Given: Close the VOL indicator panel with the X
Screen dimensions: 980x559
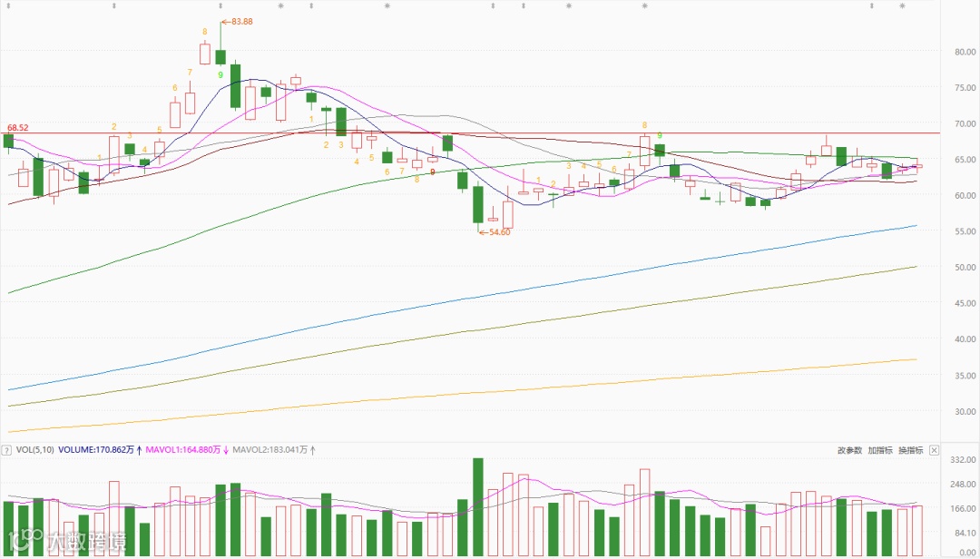Looking at the screenshot, I should point(934,450).
